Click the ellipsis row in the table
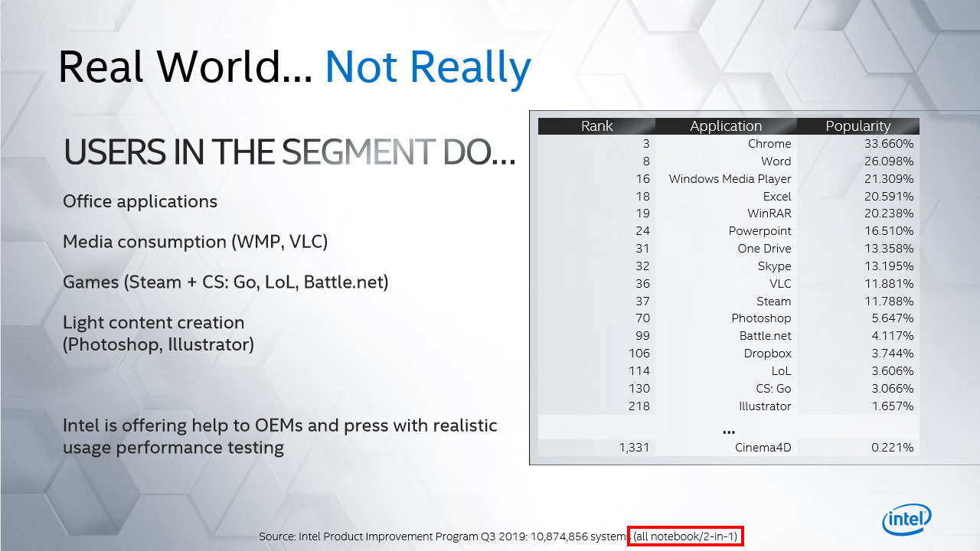 (728, 430)
